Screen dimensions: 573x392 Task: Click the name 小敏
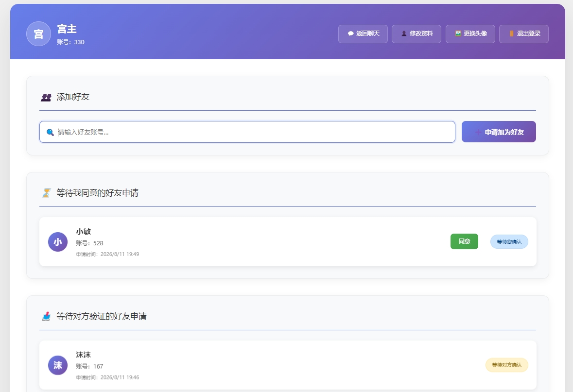[x=83, y=232]
